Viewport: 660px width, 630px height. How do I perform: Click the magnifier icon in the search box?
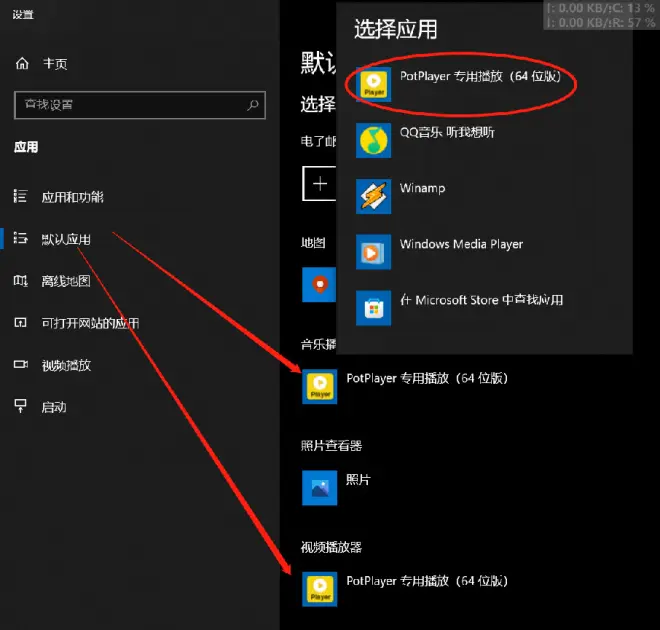pyautogui.click(x=253, y=105)
